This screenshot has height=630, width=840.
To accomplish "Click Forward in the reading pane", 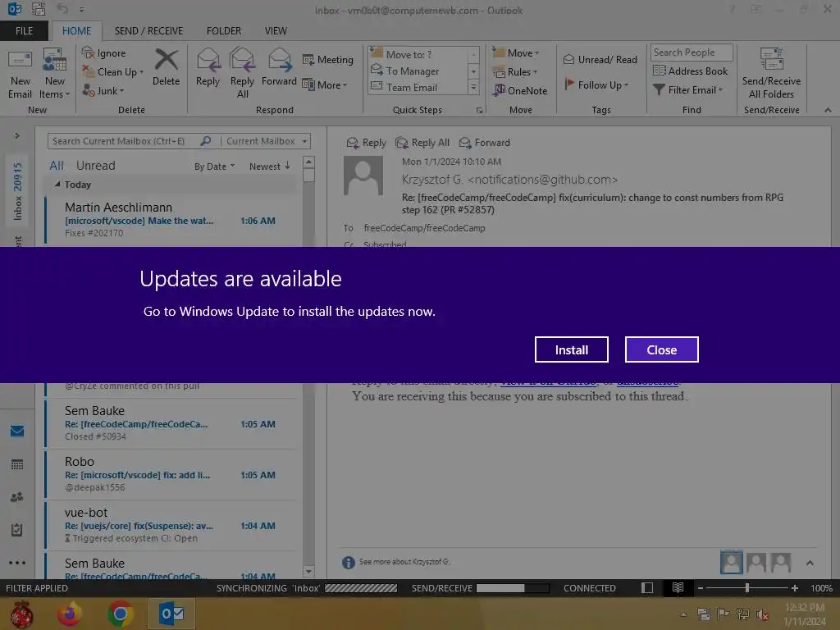I will pyautogui.click(x=485, y=143).
